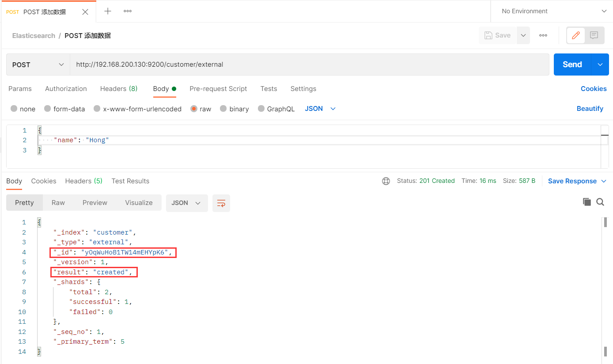
Task: Expand Save Response dropdown chevron
Action: coord(604,181)
